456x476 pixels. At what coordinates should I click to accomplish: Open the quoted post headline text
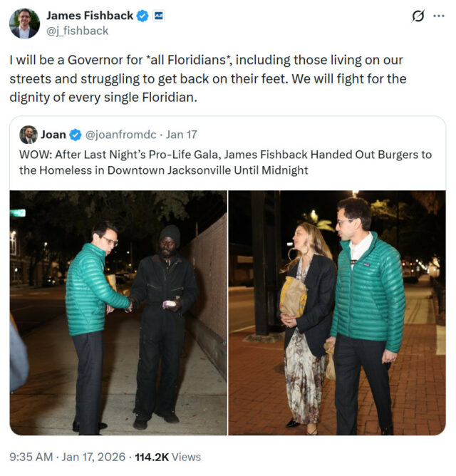click(x=225, y=162)
